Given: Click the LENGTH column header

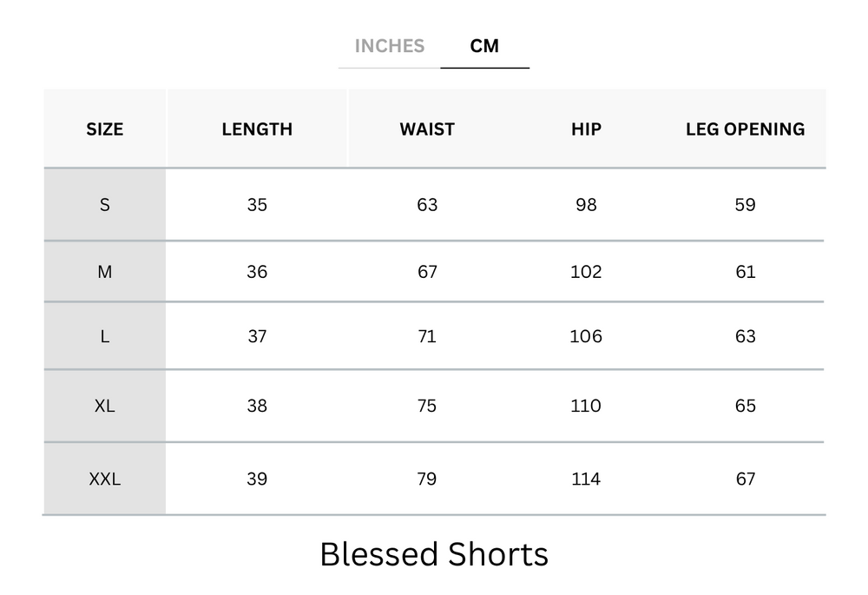Looking at the screenshot, I should [x=257, y=129].
